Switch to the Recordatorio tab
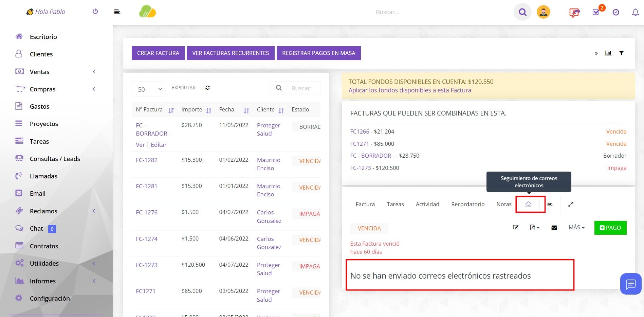Screen dimensions: 644x317 click(468, 204)
